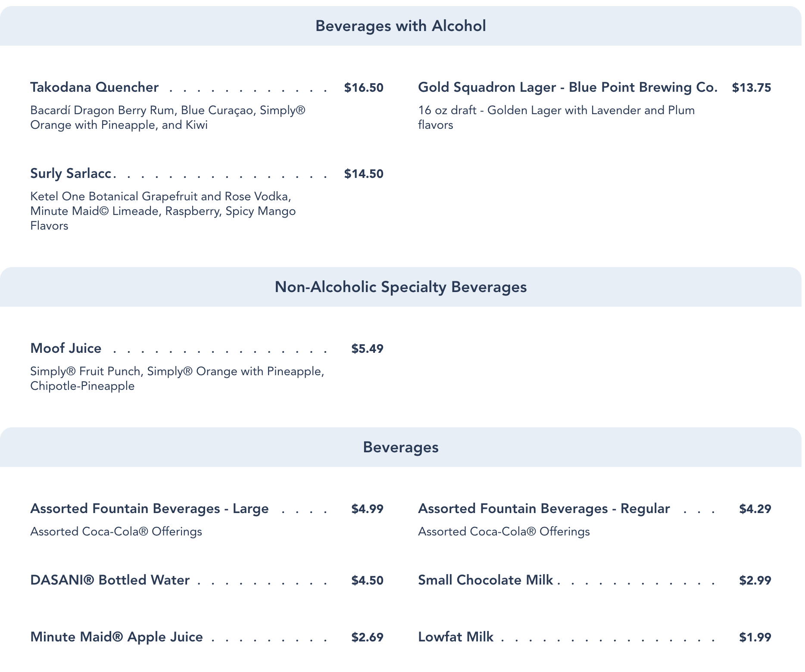Viewport: 805px width, 672px height.
Task: Select the Small Chocolate Milk item
Action: click(x=485, y=580)
